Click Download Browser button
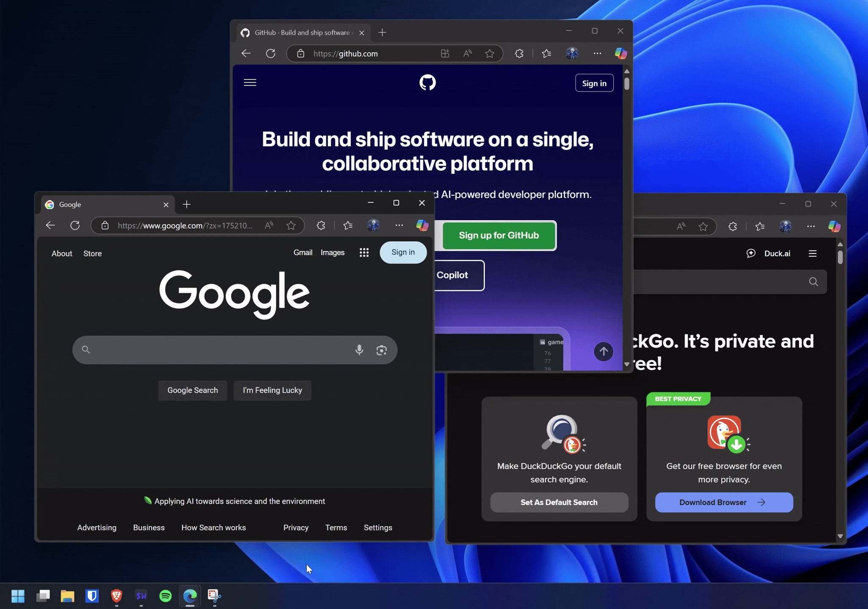The image size is (868, 609). (724, 502)
